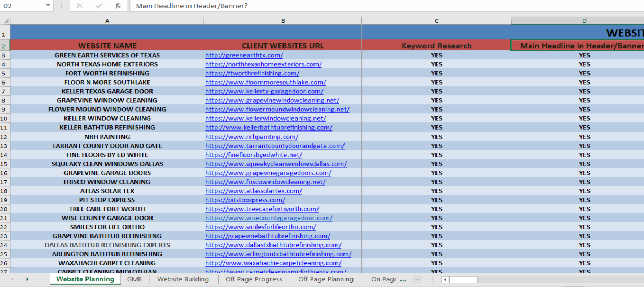The width and height of the screenshot is (644, 287).
Task: Open waxahachiecarpetcleaning.com link
Action: coord(273,263)
